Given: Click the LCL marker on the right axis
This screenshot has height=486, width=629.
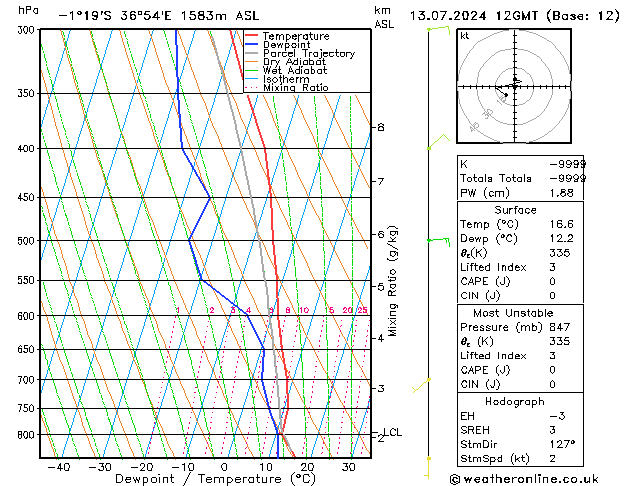Looking at the screenshot, I should [392, 432].
